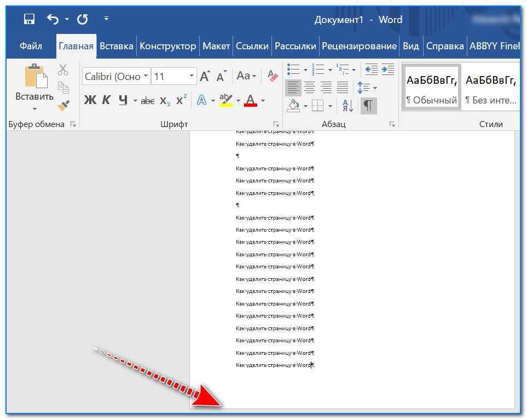Open the Рецензирование tab
This screenshot has width=527, height=420.
[360, 46]
